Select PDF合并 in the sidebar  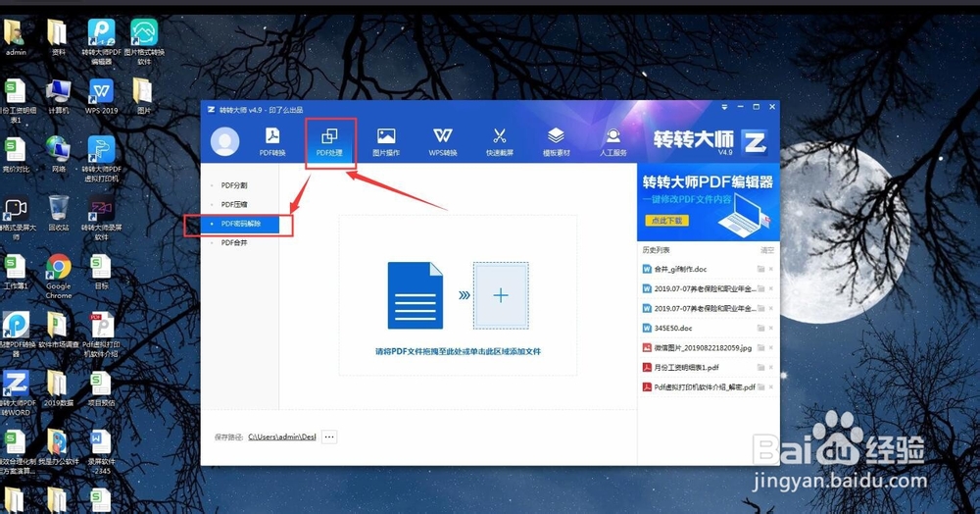click(234, 242)
